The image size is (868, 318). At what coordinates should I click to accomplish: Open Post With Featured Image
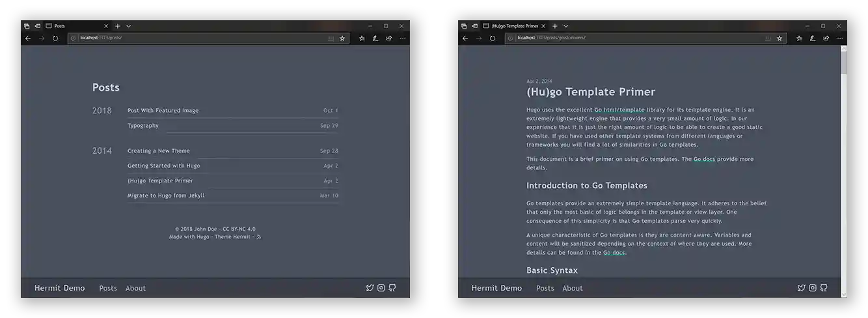click(163, 110)
